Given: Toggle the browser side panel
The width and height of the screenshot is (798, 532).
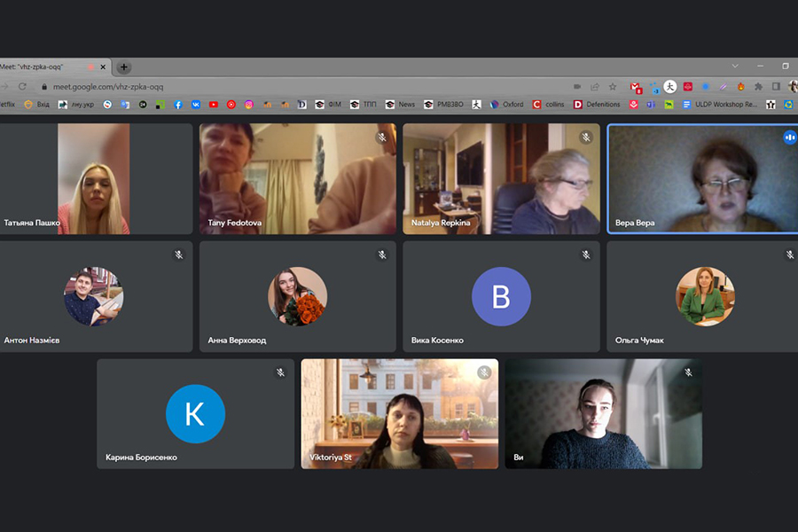Looking at the screenshot, I should coord(776,87).
